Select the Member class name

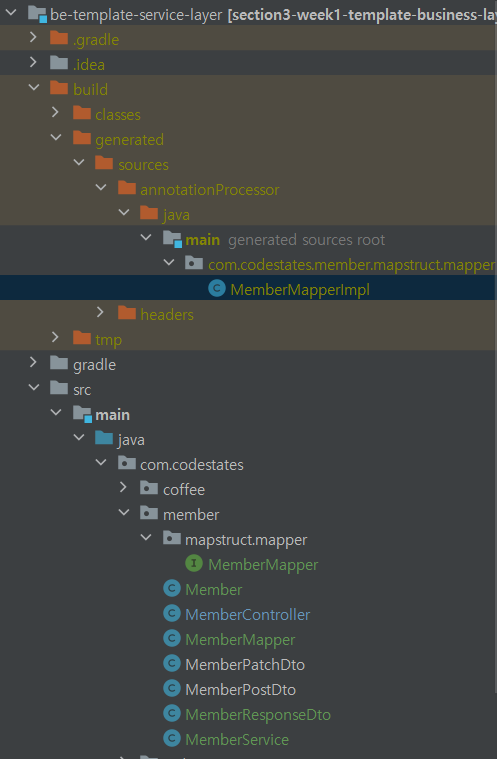coord(214,590)
